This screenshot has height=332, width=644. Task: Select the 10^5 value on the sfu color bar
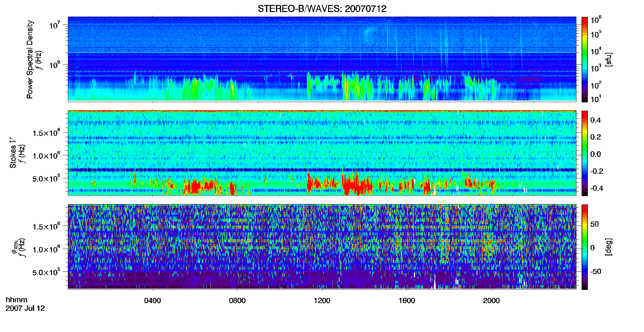pos(596,34)
